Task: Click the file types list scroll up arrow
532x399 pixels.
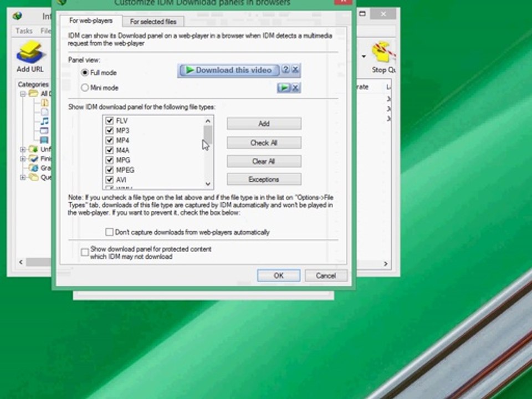Action: click(x=208, y=121)
